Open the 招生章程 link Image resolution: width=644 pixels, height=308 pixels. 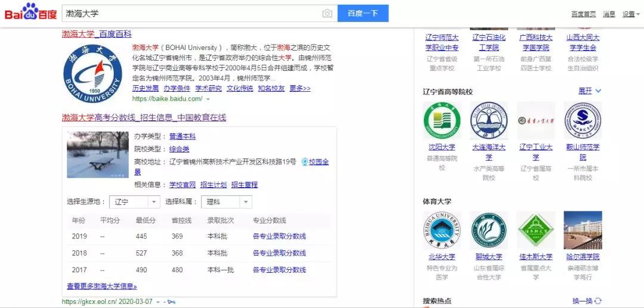[244, 185]
